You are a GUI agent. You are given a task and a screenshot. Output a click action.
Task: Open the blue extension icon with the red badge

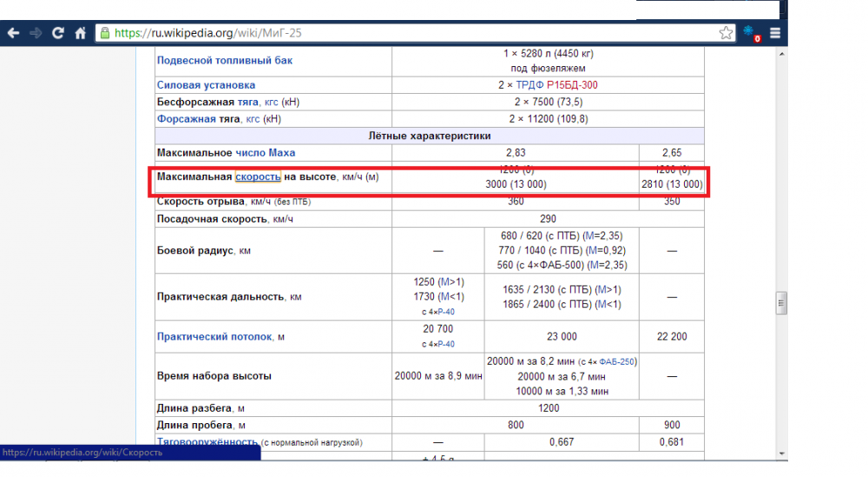[751, 33]
